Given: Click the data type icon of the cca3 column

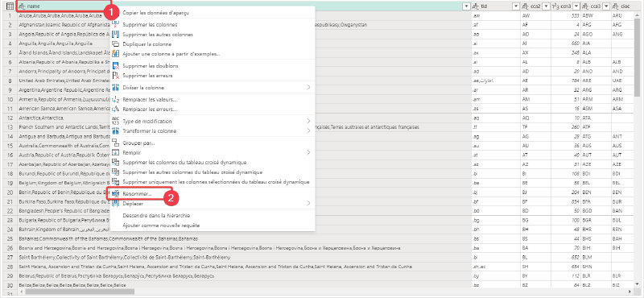Looking at the screenshot, I should (x=586, y=6).
